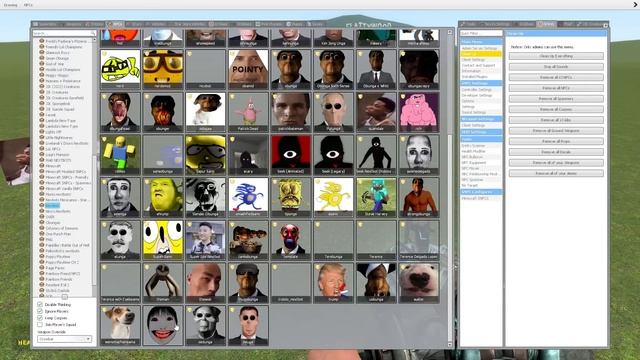Spawn the Minecraft Steve with pickaxe NPC
640x360 pixels.
click(x=376, y=197)
